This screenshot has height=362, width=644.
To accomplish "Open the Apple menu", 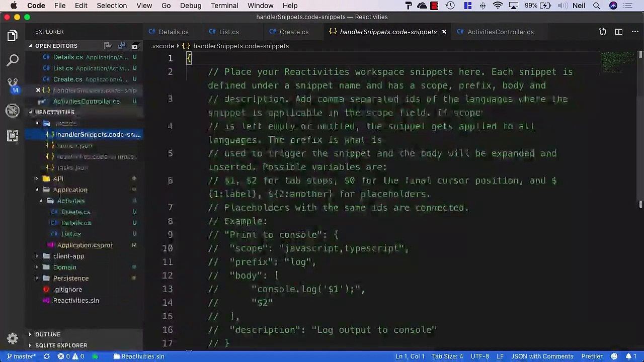I will [14, 6].
